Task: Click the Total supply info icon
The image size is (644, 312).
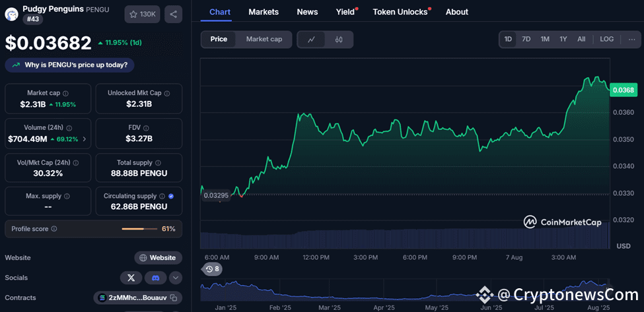Action: (x=158, y=163)
